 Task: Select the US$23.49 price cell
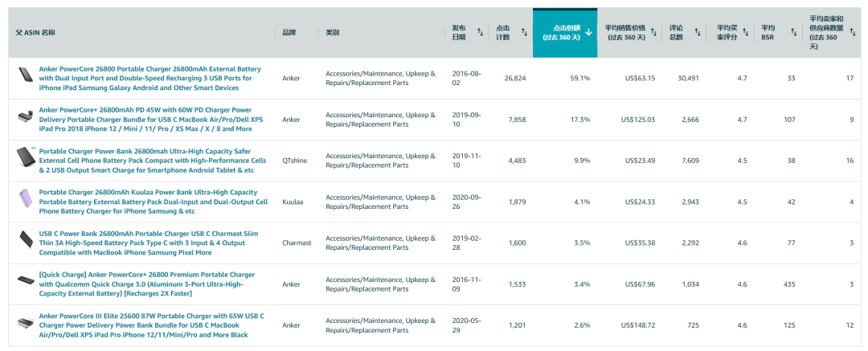(x=640, y=161)
